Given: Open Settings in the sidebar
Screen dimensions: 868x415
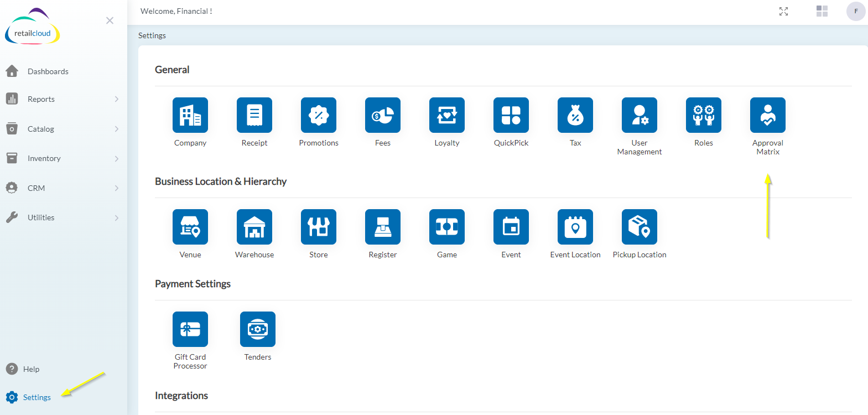Looking at the screenshot, I should 37,397.
